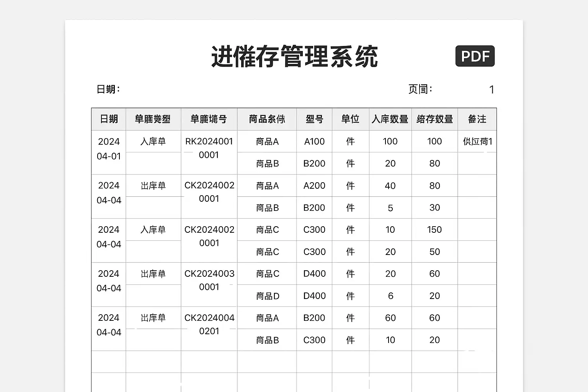This screenshot has height=392, width=588.
Task: Click "出库单" in the A200 row
Action: click(153, 186)
